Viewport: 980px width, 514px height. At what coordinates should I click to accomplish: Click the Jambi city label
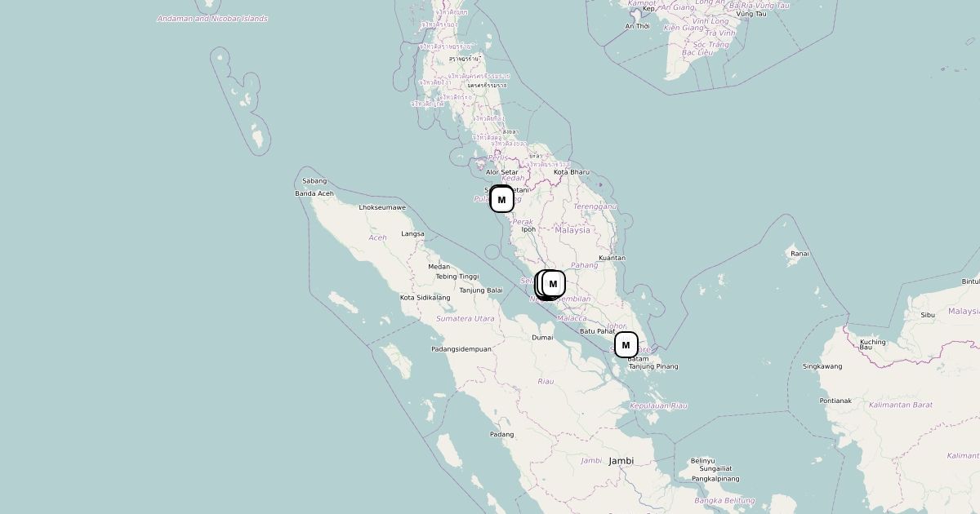[621, 461]
